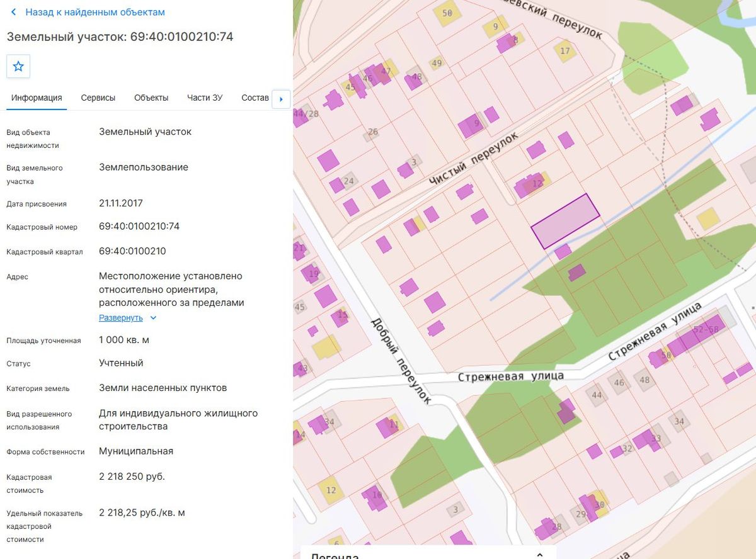Viewport: 756px width, 559px height.
Task: Select the highlighted purple parcel on map
Action: 565,221
